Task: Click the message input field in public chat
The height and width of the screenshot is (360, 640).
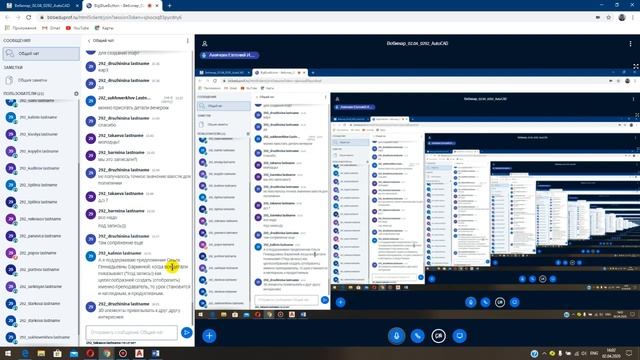Action: (x=132, y=332)
